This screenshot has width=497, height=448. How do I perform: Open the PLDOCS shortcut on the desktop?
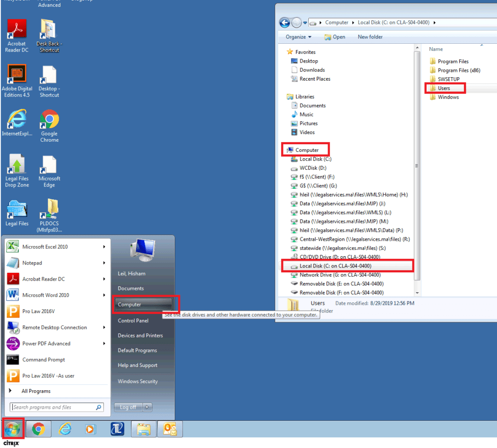tap(49, 209)
